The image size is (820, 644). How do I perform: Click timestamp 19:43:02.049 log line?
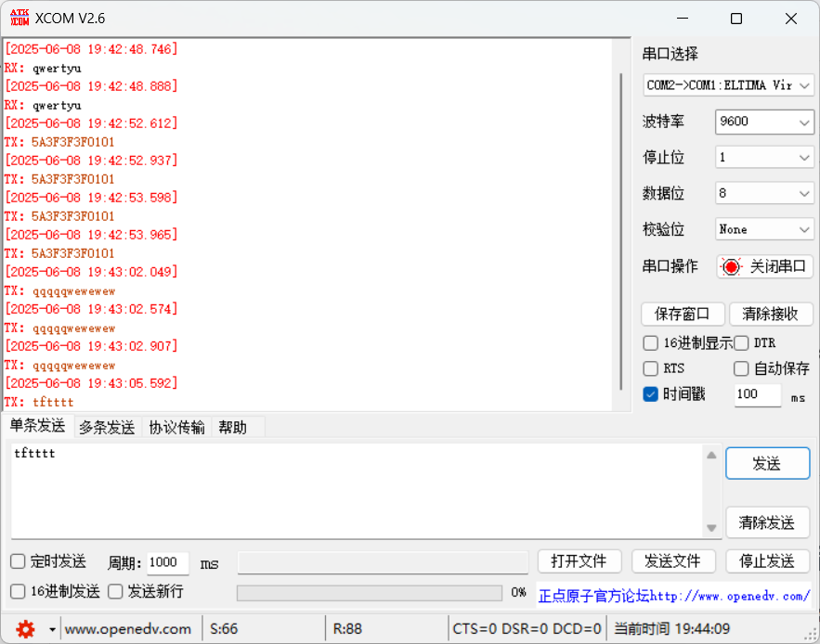coord(92,272)
